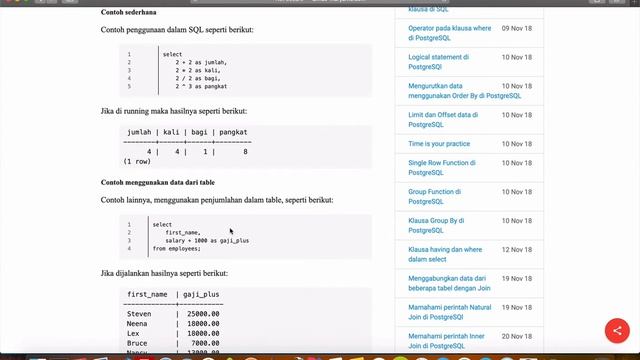Click result column header 'pangkat'
The height and width of the screenshot is (360, 640).
click(233, 132)
